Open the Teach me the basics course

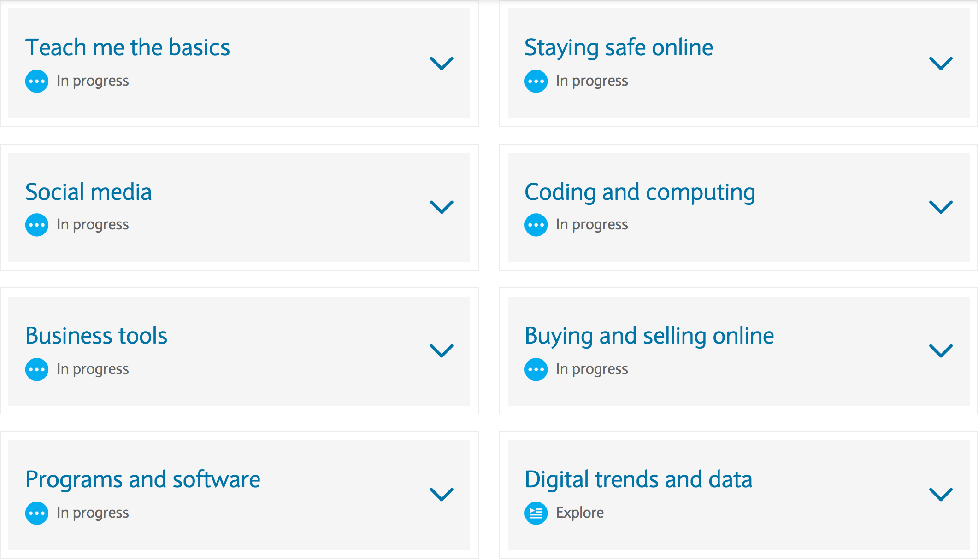(128, 47)
